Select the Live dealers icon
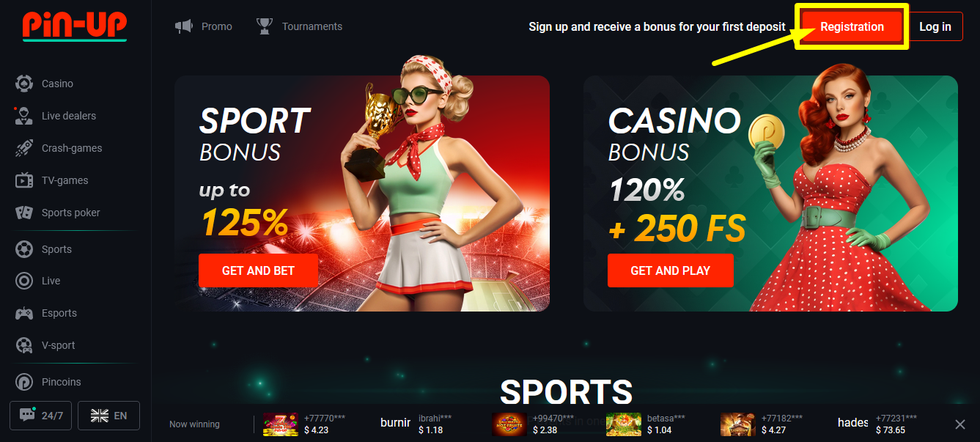This screenshot has height=442, width=980. [x=24, y=116]
